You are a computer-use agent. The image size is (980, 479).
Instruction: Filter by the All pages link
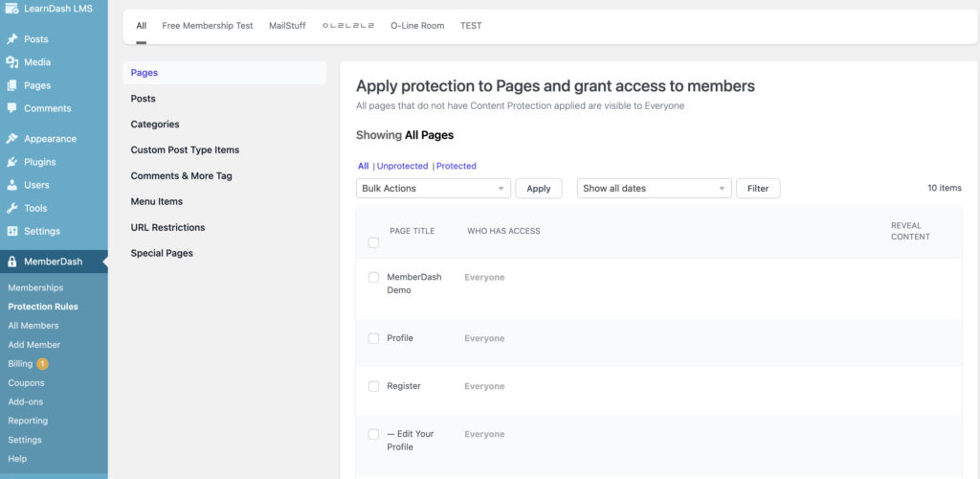click(363, 167)
